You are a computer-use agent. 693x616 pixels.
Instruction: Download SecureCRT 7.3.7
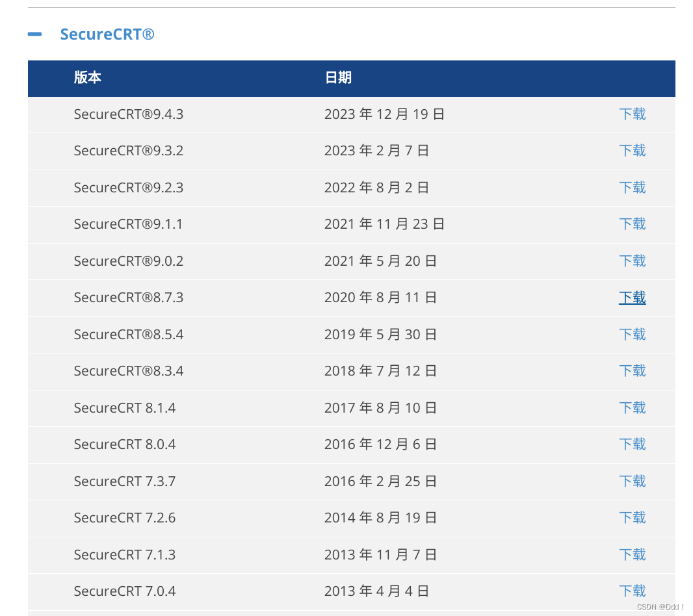click(x=632, y=481)
